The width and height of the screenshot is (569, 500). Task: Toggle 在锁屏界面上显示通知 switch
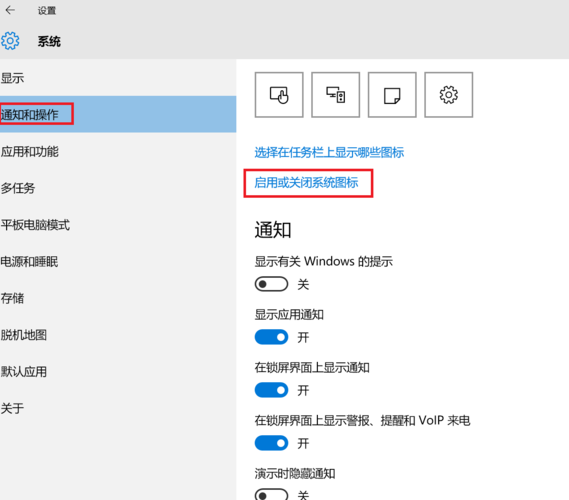271,390
